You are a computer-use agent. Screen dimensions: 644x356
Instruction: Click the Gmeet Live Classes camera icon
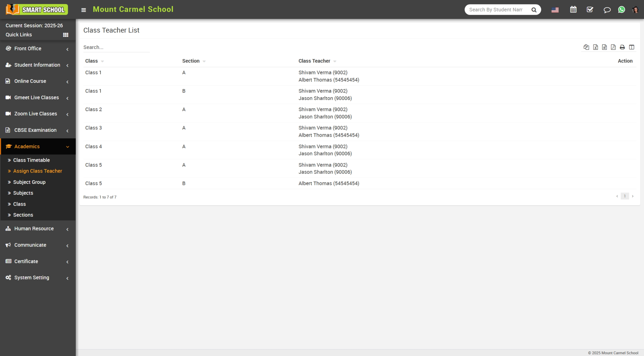tap(8, 97)
